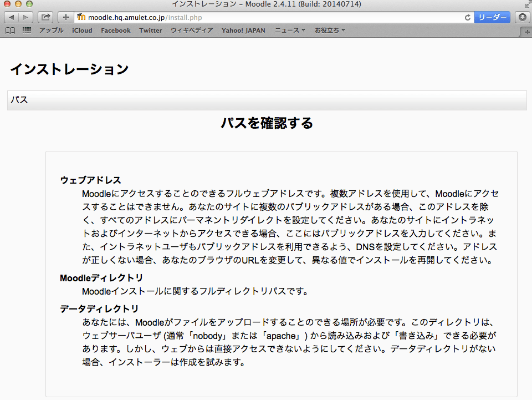The image size is (532, 400).
Task: Go back with the Safari back arrow
Action: click(x=11, y=17)
